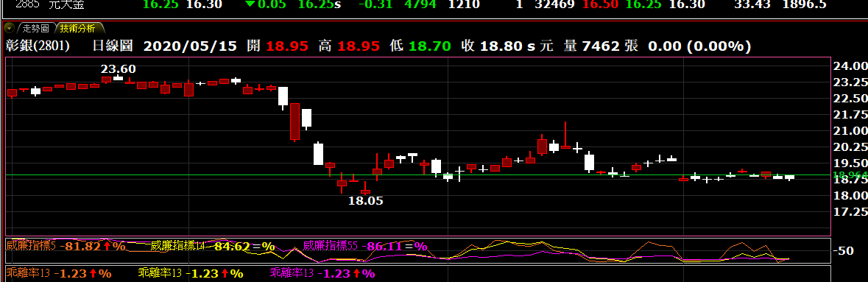Click the 威廉指標5 indicator label
The width and height of the screenshot is (868, 282).
pyautogui.click(x=31, y=246)
